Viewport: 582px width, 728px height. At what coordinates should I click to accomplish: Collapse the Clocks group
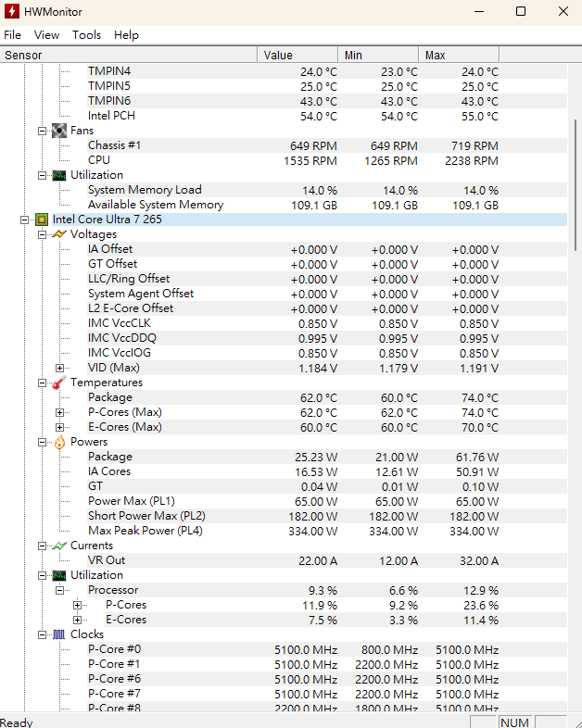point(43,634)
